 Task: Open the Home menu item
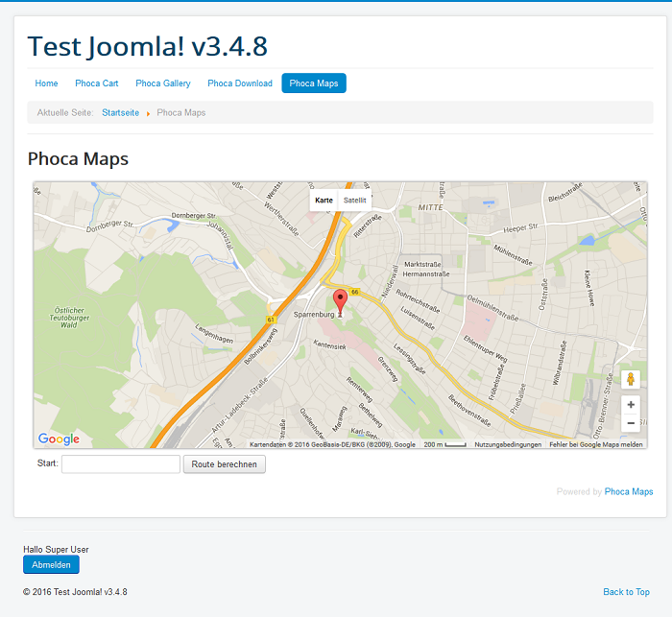[46, 83]
